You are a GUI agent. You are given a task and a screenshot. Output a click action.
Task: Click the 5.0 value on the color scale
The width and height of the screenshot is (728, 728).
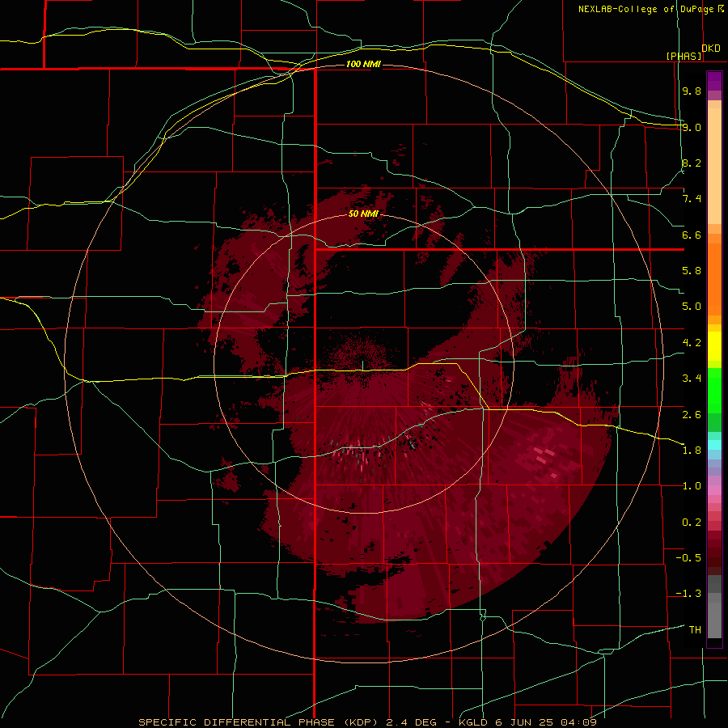692,307
